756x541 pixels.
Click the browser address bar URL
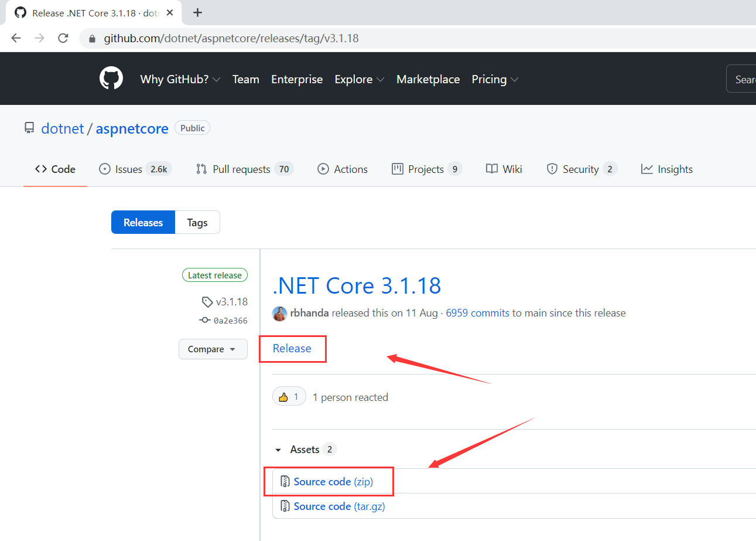(231, 39)
